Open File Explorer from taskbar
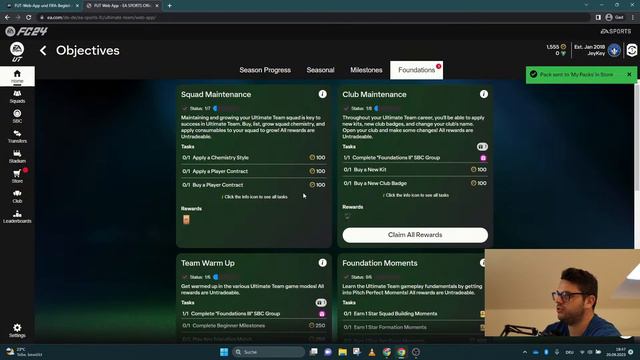The width and height of the screenshot is (640, 360). 342,352
